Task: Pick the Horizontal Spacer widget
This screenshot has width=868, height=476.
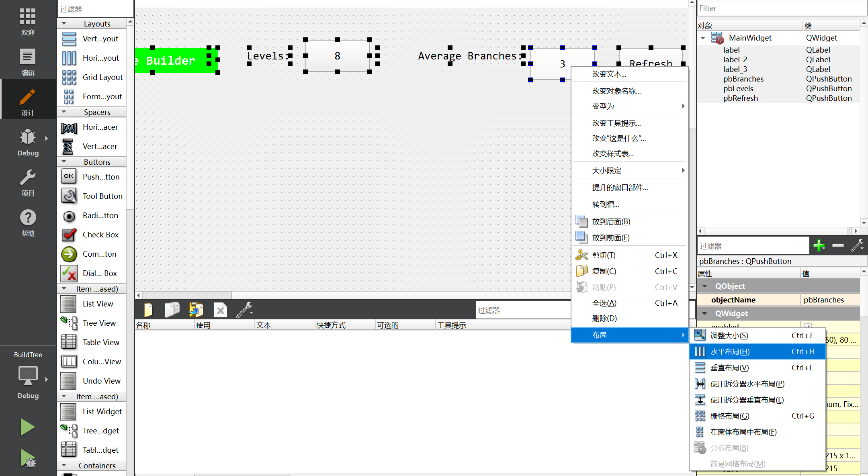Action: 92,127
